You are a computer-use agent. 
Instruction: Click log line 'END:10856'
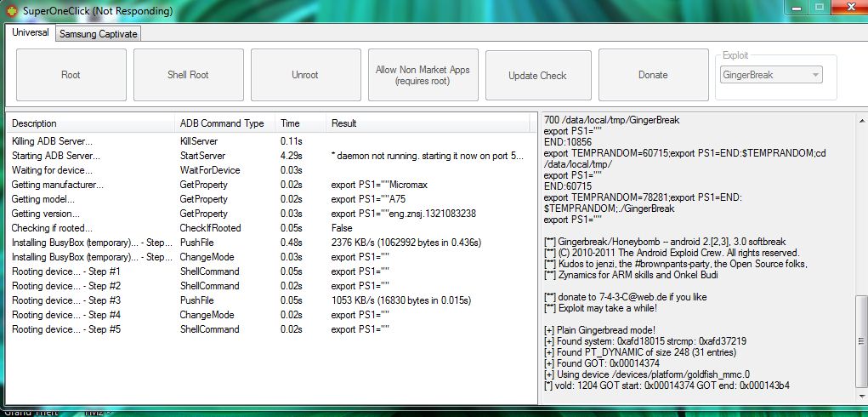(x=568, y=142)
